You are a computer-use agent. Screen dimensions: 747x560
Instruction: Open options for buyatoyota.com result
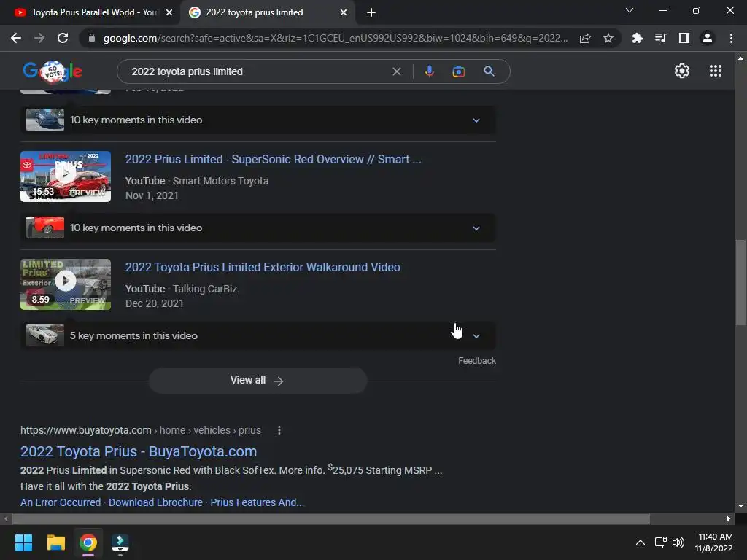click(x=279, y=430)
